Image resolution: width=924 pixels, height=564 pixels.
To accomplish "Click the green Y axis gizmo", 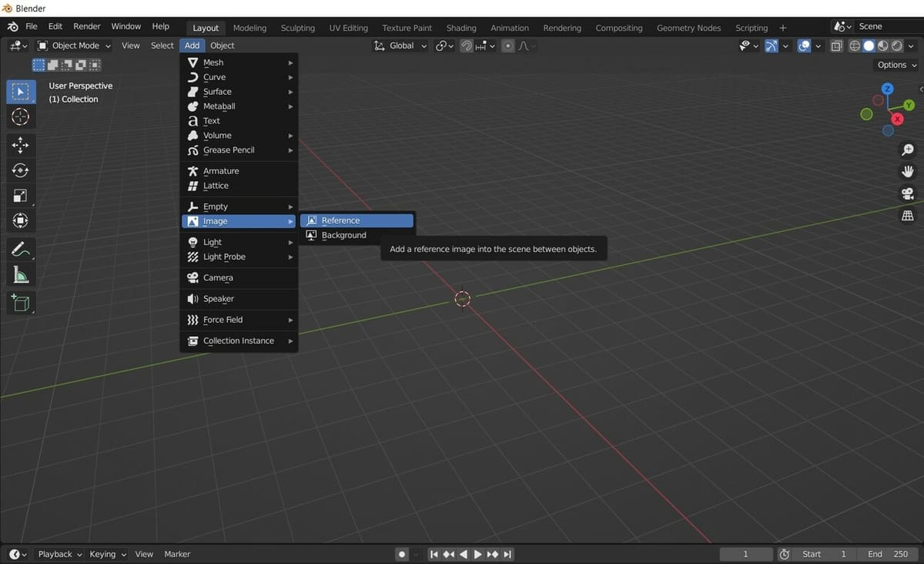I will (x=909, y=105).
